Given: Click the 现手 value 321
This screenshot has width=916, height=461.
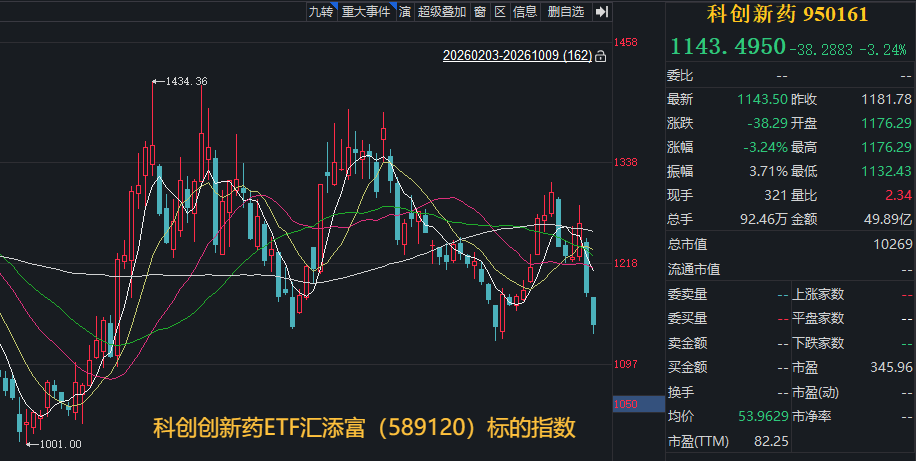Looking at the screenshot, I should point(776,195).
